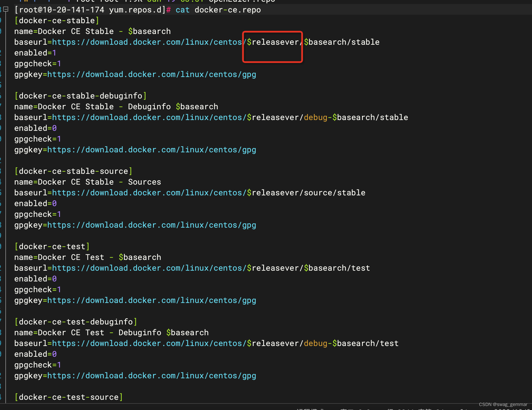Select the [docker-ce-stable] section header

point(57,21)
